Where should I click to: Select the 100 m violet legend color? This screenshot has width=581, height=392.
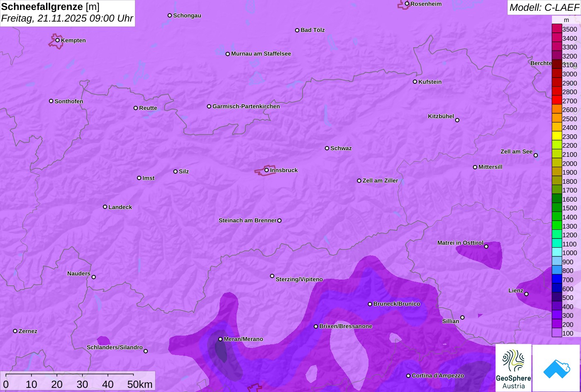[x=557, y=333]
